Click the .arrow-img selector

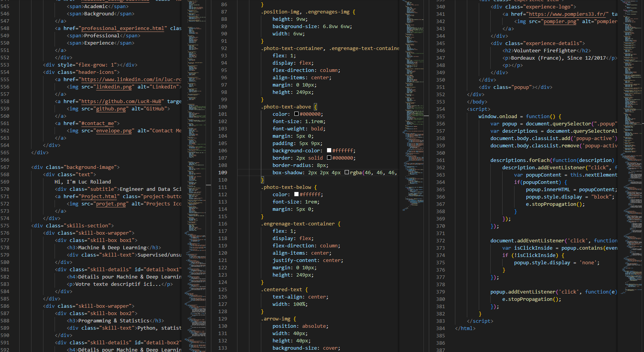tap(276, 319)
